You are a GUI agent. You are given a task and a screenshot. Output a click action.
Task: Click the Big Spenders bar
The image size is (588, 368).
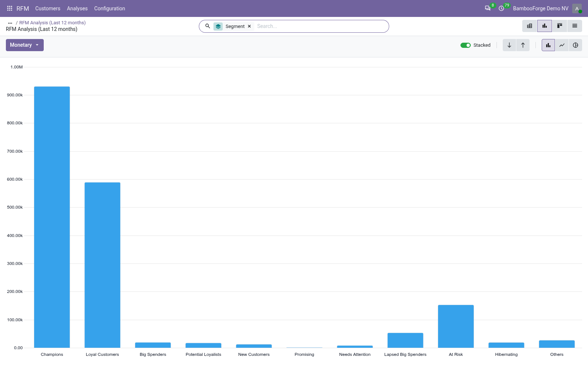coord(153,345)
